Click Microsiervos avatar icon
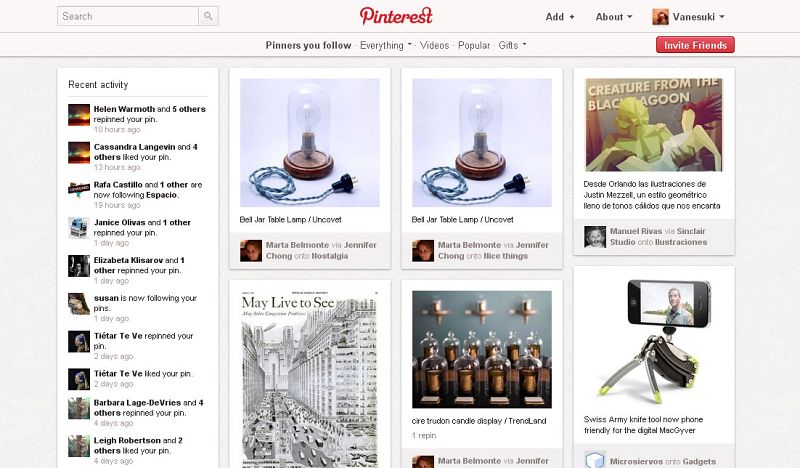 pos(595,459)
